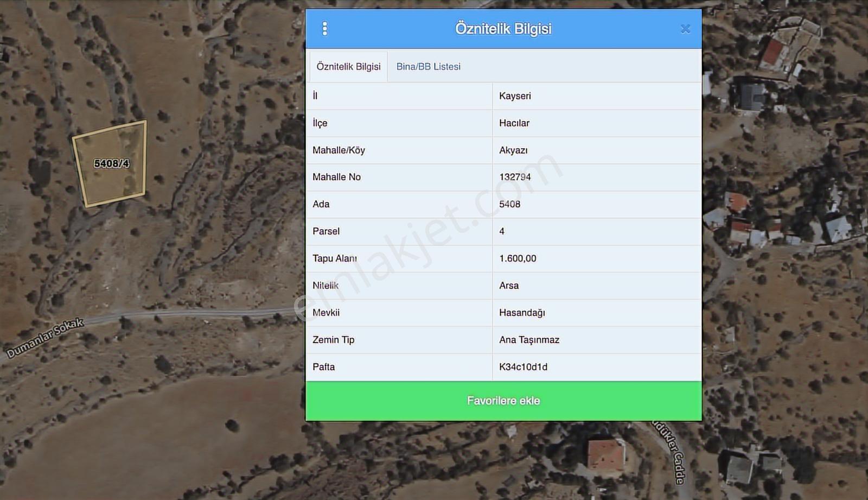Image resolution: width=868 pixels, height=500 pixels.
Task: Select the highlighted parcel 5408/4 on map
Action: coord(111,163)
